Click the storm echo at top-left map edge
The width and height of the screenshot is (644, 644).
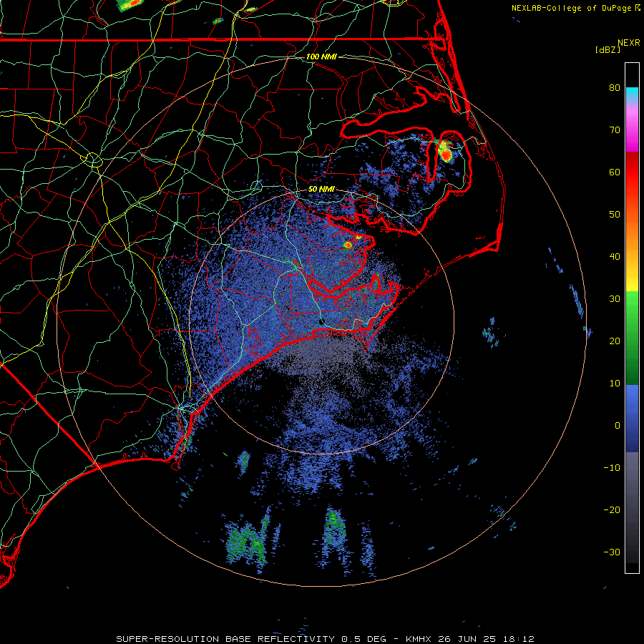(x=130, y=4)
